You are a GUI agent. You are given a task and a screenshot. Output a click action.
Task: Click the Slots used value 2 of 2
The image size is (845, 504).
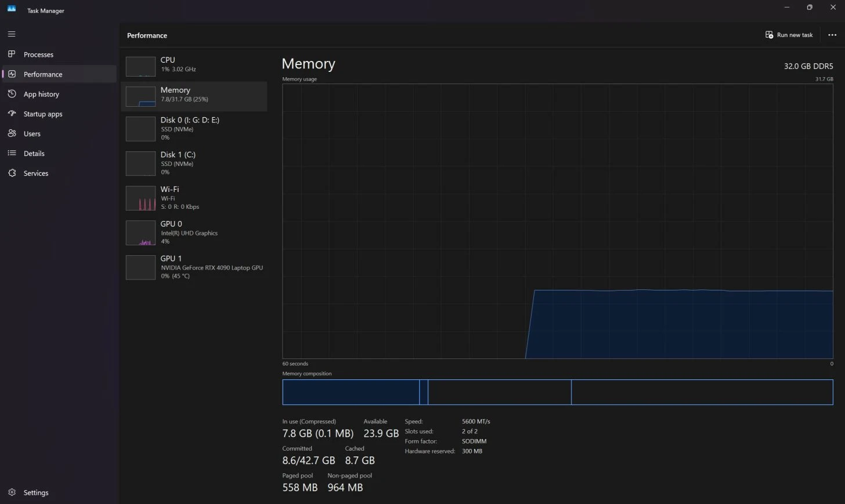(x=470, y=432)
